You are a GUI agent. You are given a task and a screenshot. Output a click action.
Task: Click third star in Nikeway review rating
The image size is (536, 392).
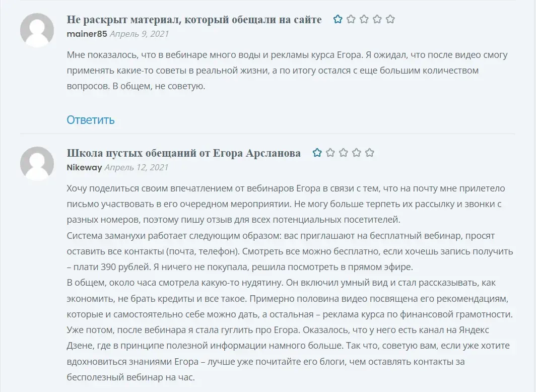tap(343, 153)
